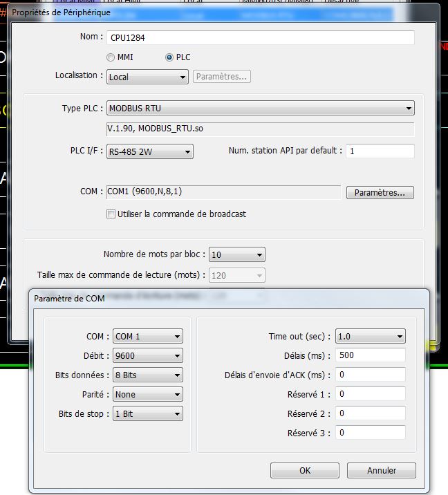448x495 pixels.
Task: Click the Annuler button
Action: click(x=382, y=471)
